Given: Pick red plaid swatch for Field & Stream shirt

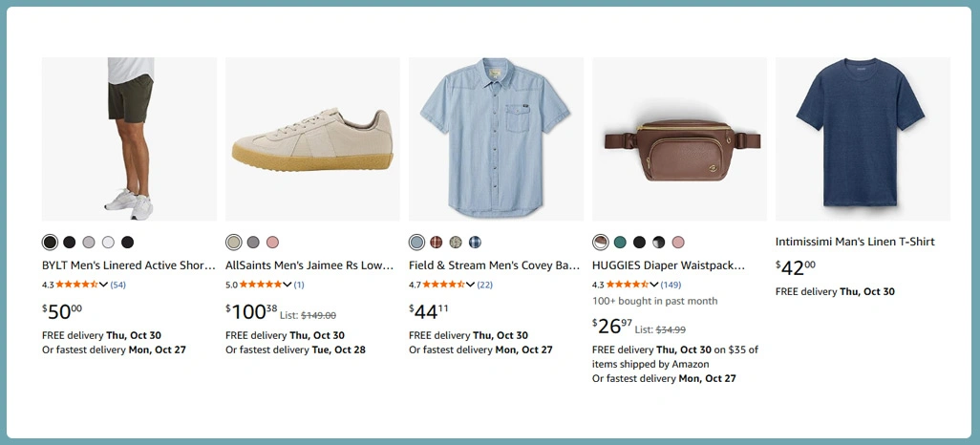Looking at the screenshot, I should coord(437,243).
